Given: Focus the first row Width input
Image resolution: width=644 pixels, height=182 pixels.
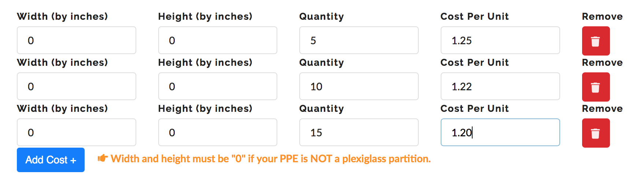Looking at the screenshot, I should pyautogui.click(x=77, y=40).
